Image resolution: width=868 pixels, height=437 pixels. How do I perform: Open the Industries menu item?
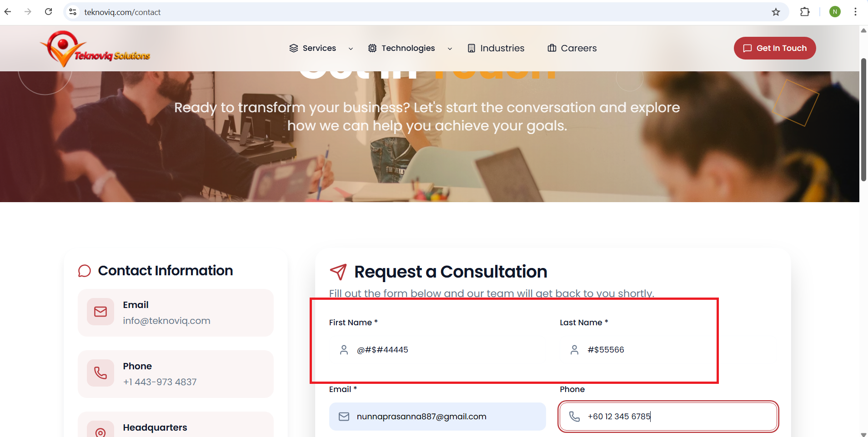pyautogui.click(x=496, y=48)
